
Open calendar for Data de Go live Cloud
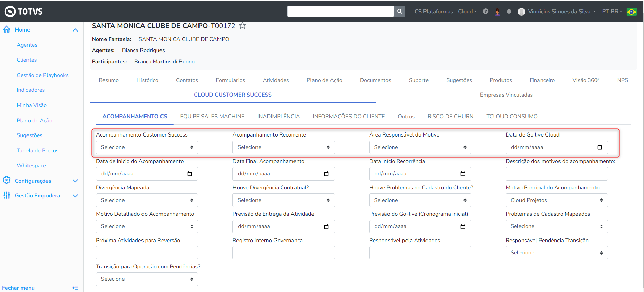coord(599,147)
